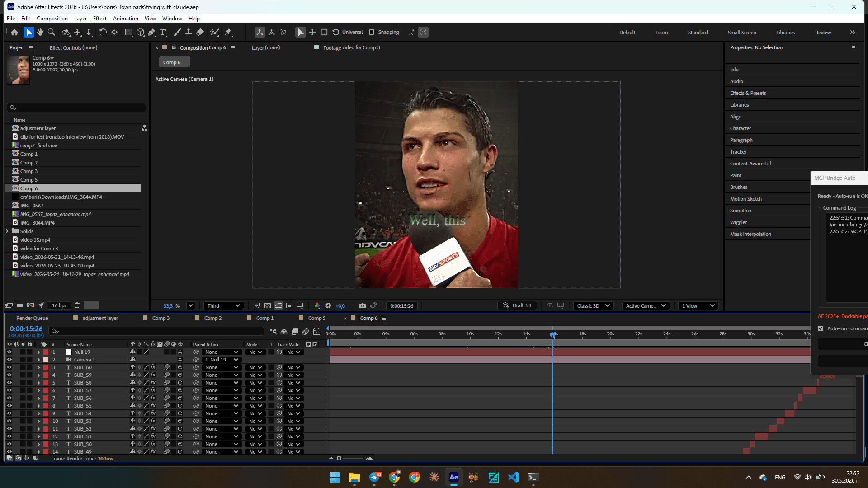The width and height of the screenshot is (868, 488).
Task: Open the Composition menu
Action: pyautogui.click(x=52, y=19)
